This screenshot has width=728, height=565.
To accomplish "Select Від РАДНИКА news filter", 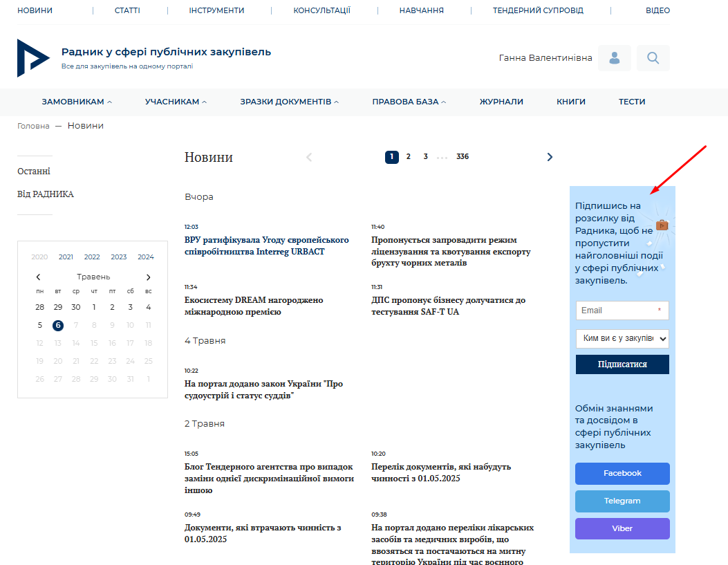I will coord(46,194).
